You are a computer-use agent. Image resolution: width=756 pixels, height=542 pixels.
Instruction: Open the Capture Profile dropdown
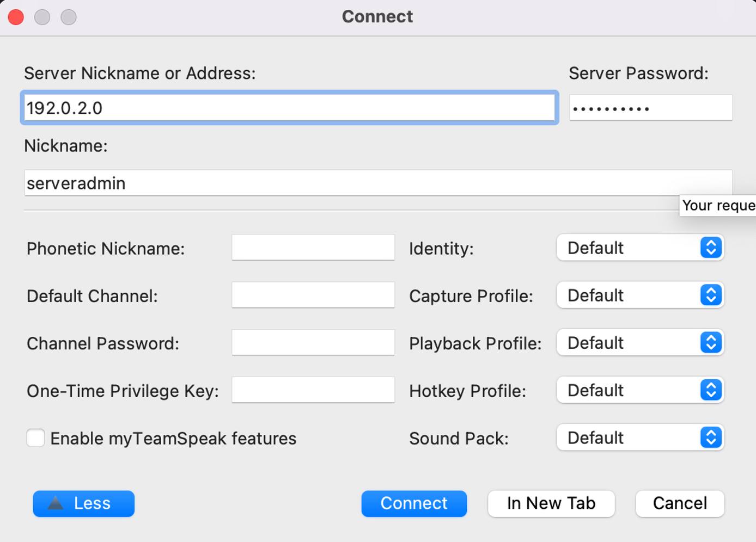640,295
